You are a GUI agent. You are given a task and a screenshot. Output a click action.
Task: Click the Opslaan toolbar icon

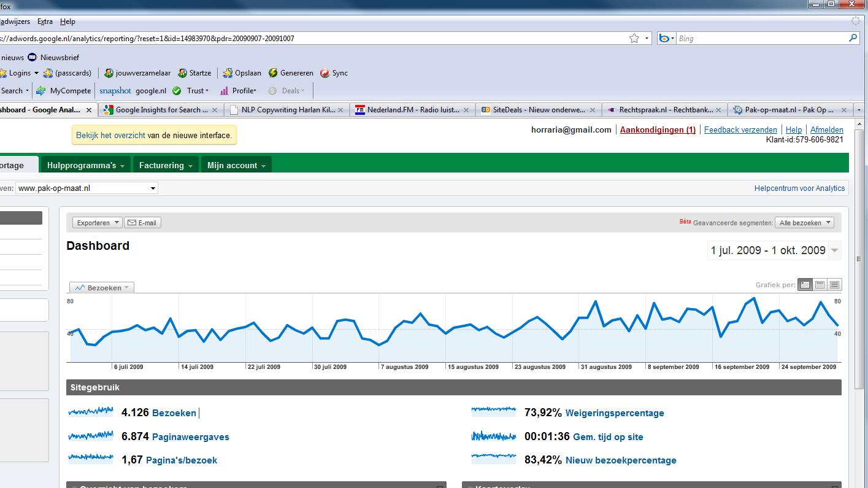pyautogui.click(x=228, y=72)
